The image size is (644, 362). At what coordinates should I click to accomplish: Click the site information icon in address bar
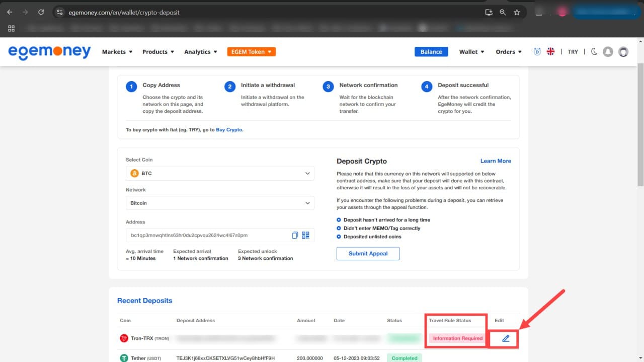click(x=59, y=12)
